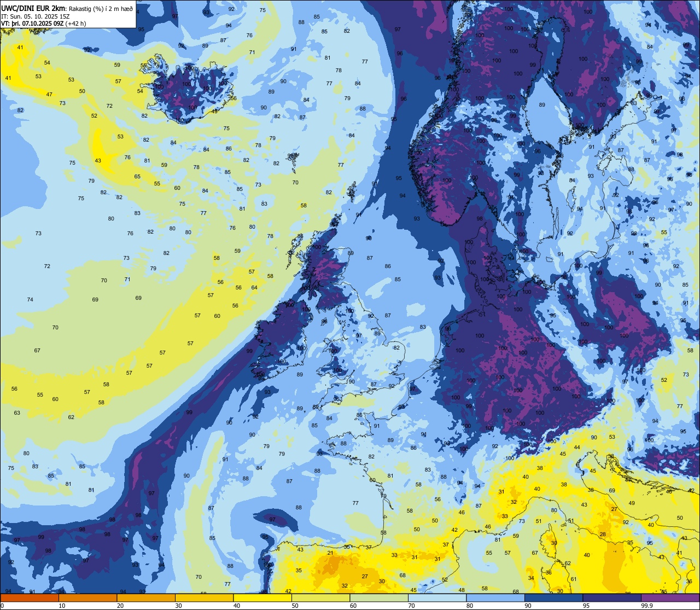Screen dimensions: 700x610
Task: Pick the pale green 60–70 legend swatch
Action: point(379,597)
